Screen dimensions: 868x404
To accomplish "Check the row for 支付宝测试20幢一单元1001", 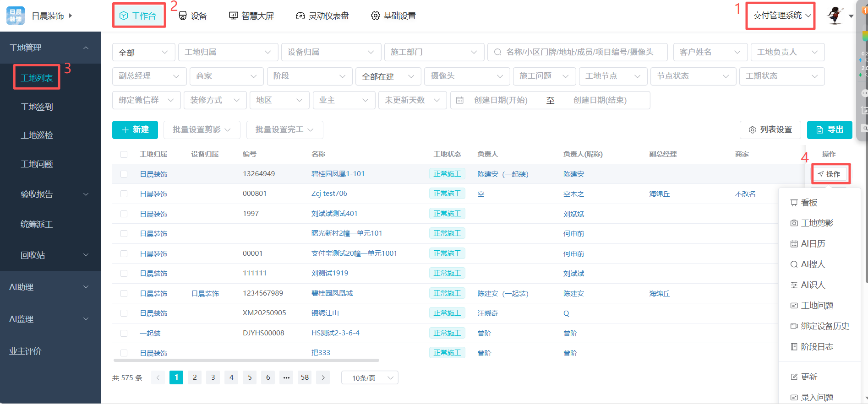I will click(124, 253).
